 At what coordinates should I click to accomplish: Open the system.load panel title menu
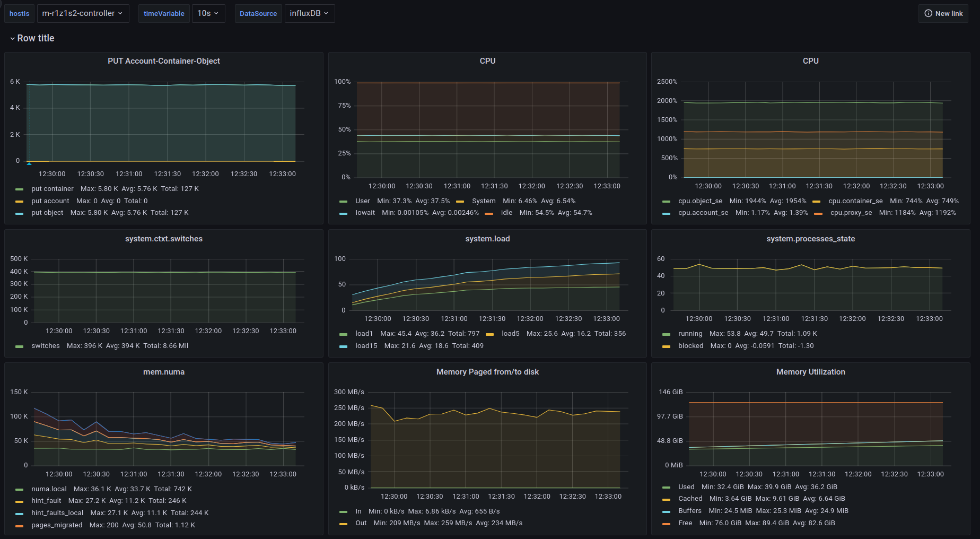coord(487,239)
